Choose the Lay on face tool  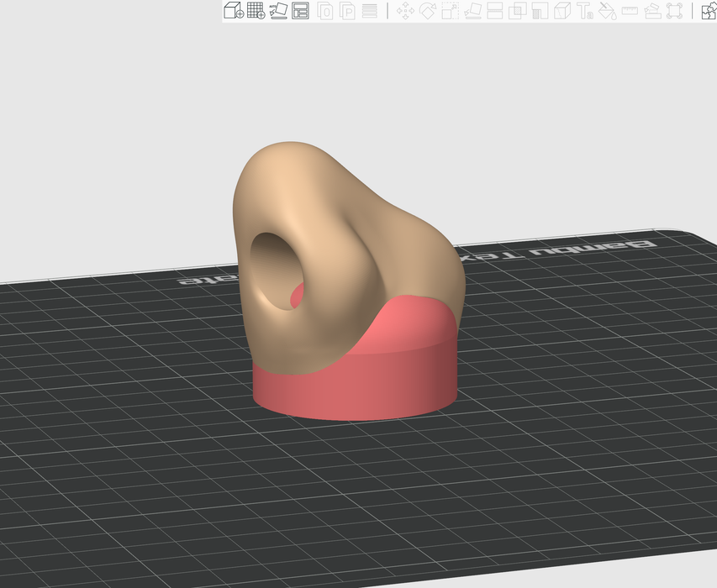pos(472,11)
